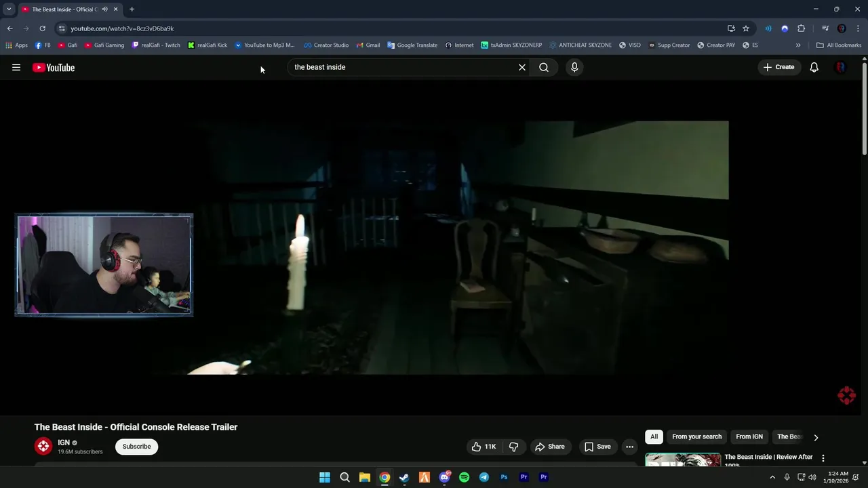Open the 'Google Translate' bookmark
Image resolution: width=868 pixels, height=488 pixels.
pos(412,45)
